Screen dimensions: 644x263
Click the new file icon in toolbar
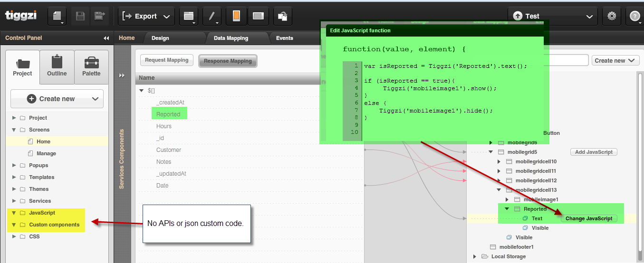coord(58,16)
